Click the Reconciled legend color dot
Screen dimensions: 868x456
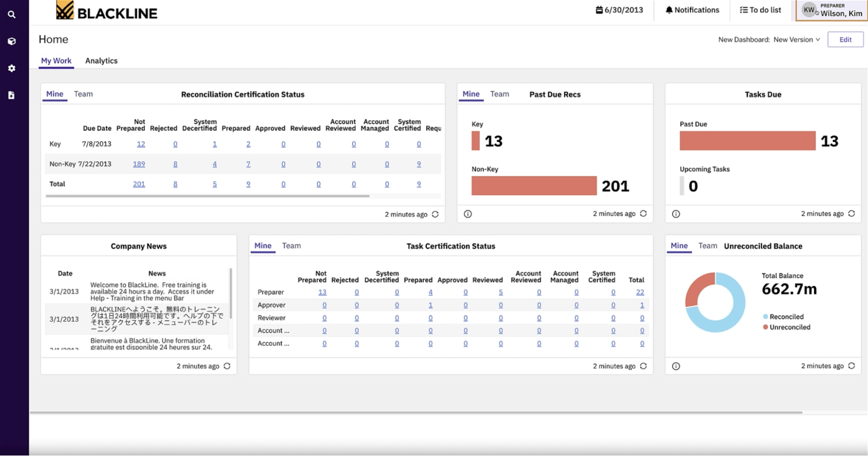765,317
